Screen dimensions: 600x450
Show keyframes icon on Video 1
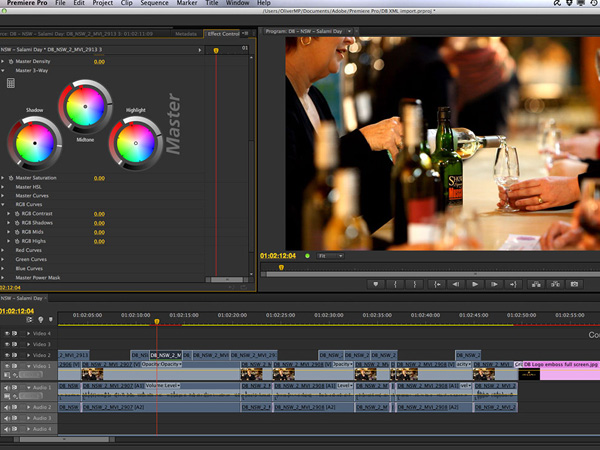[x=15, y=375]
